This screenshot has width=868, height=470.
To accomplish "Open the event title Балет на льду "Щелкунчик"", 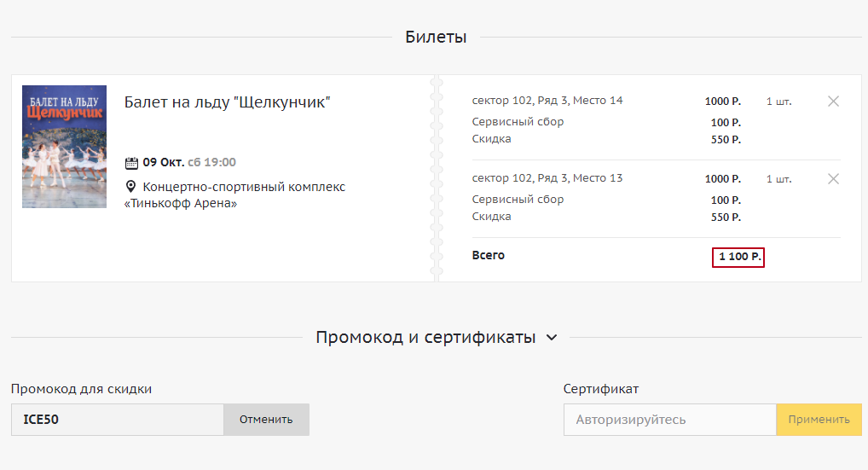I will (227, 102).
